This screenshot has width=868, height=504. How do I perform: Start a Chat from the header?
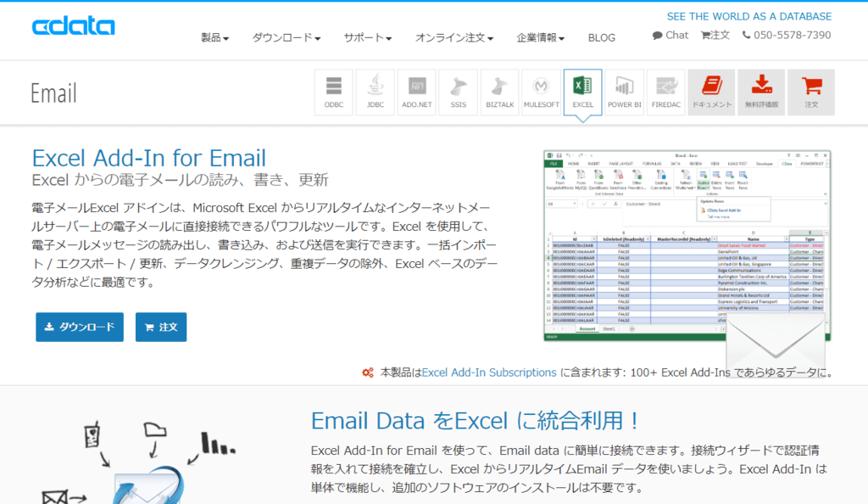click(x=670, y=36)
